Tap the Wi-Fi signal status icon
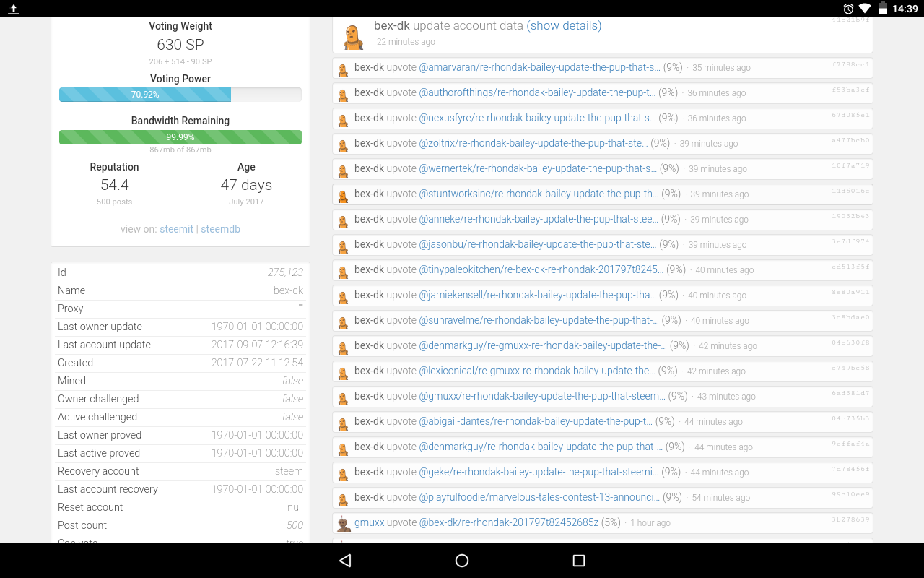The width and height of the screenshot is (924, 578). 866,9
